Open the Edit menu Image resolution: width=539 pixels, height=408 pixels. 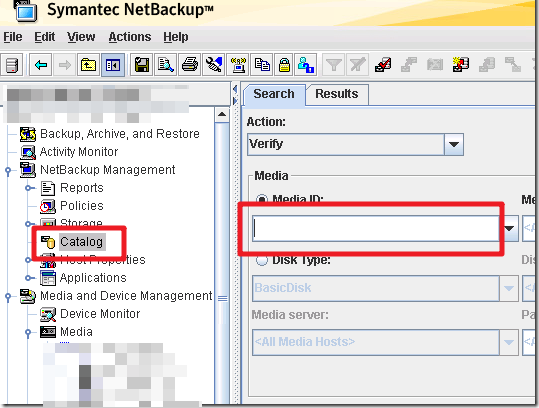[x=44, y=37]
